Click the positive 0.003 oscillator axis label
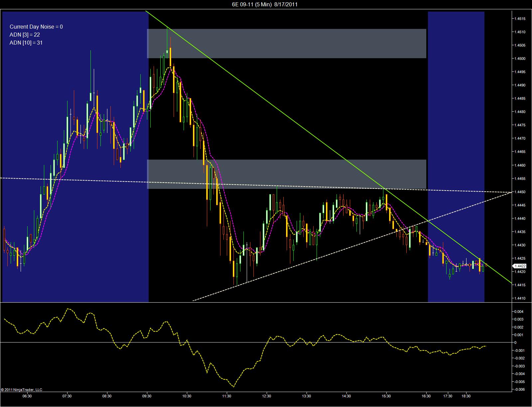This screenshot has height=407, width=532. (x=519, y=319)
